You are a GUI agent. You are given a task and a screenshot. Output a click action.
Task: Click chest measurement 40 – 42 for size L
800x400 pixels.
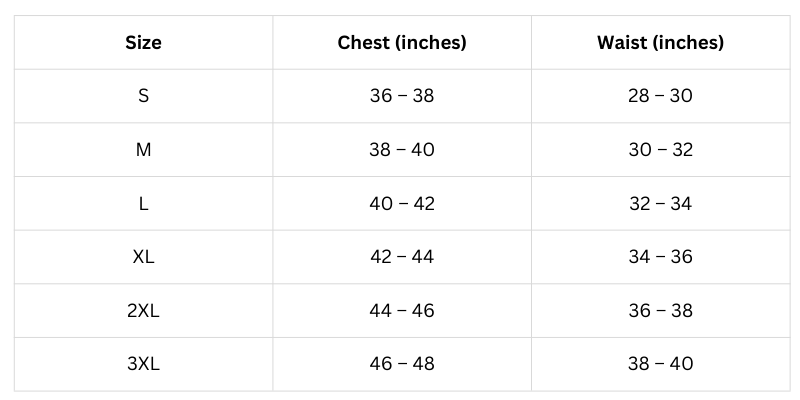pyautogui.click(x=402, y=204)
